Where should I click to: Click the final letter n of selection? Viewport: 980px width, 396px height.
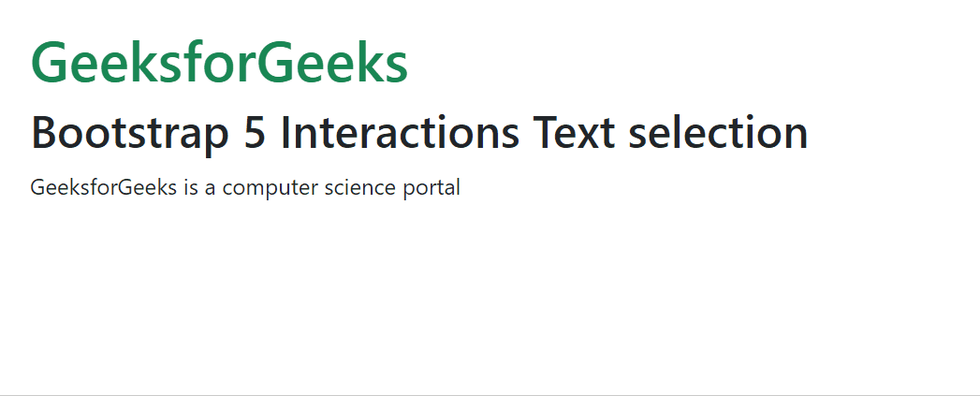tap(797, 138)
